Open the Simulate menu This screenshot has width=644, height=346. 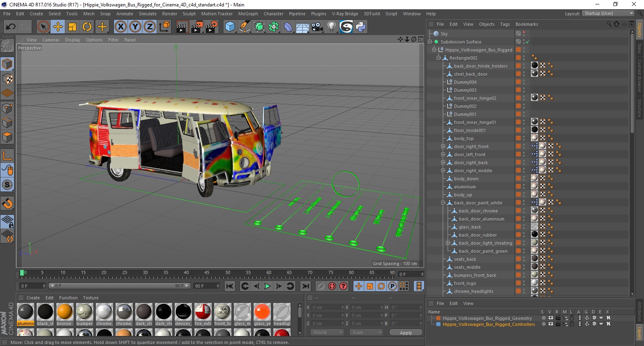[x=148, y=14]
